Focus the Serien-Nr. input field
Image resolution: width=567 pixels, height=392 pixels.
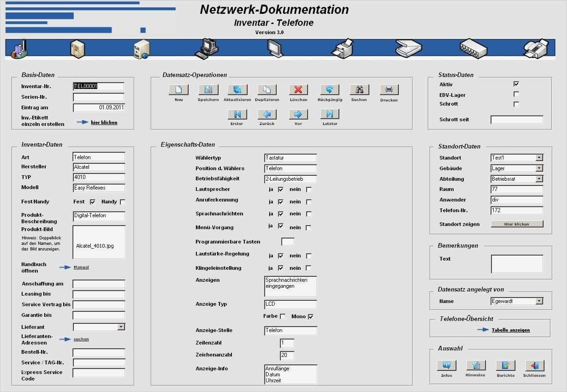pos(99,97)
